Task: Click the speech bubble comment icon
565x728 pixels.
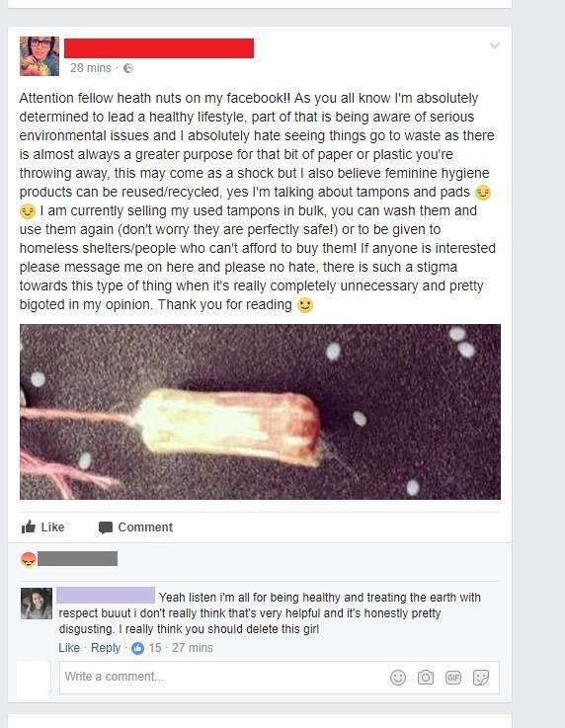Action: tap(106, 527)
